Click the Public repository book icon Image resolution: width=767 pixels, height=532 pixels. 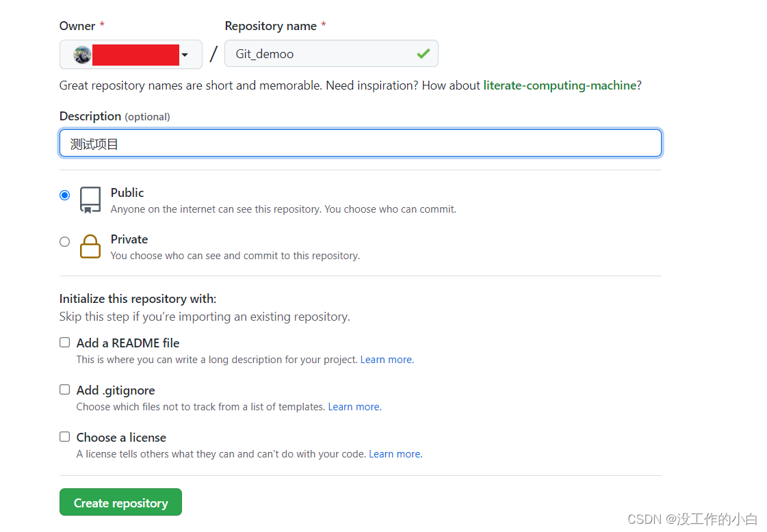(x=90, y=200)
